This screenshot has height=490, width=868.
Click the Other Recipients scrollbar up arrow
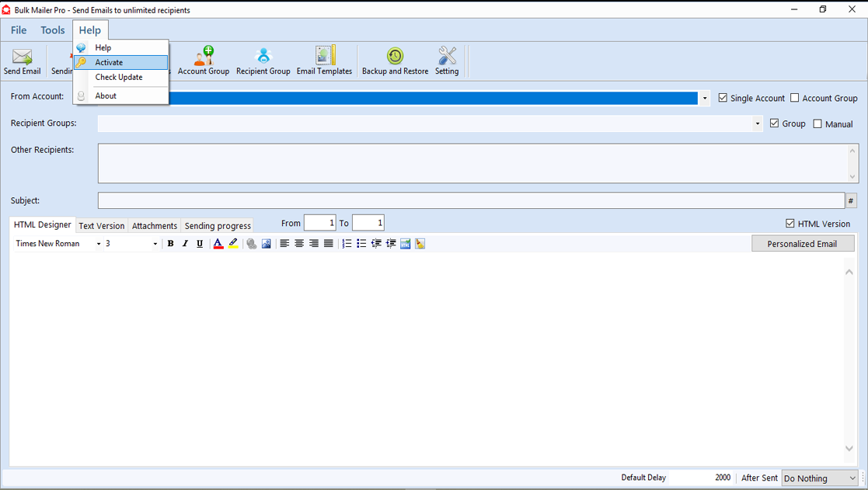[852, 151]
